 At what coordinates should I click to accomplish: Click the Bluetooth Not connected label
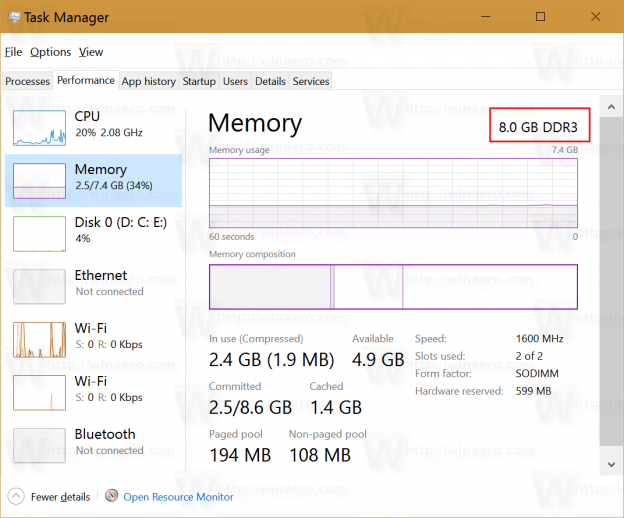click(109, 442)
